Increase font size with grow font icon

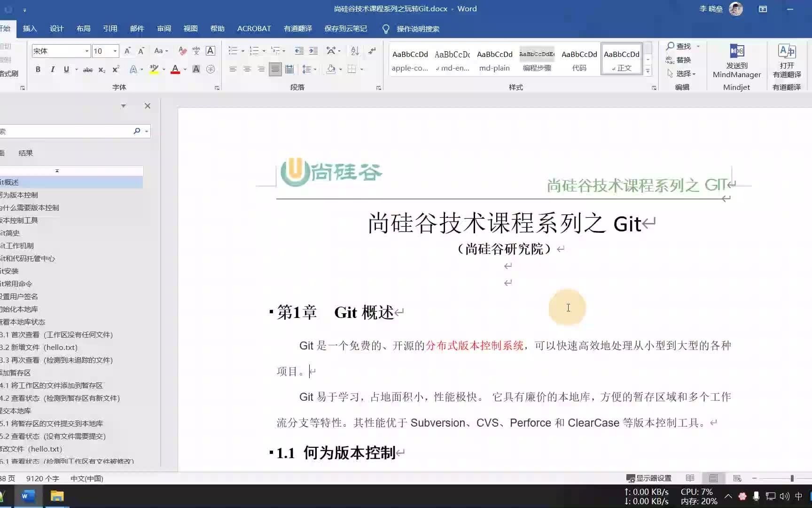[127, 51]
